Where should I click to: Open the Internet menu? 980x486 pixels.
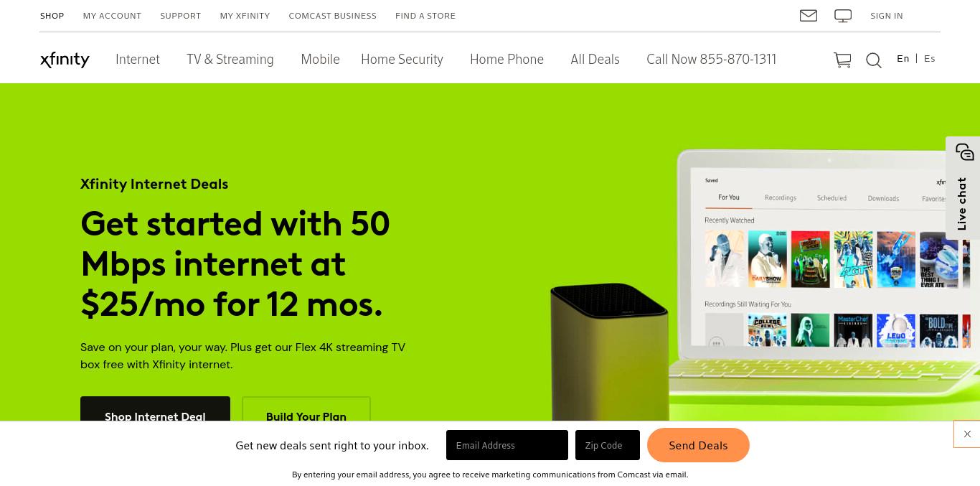tap(138, 60)
